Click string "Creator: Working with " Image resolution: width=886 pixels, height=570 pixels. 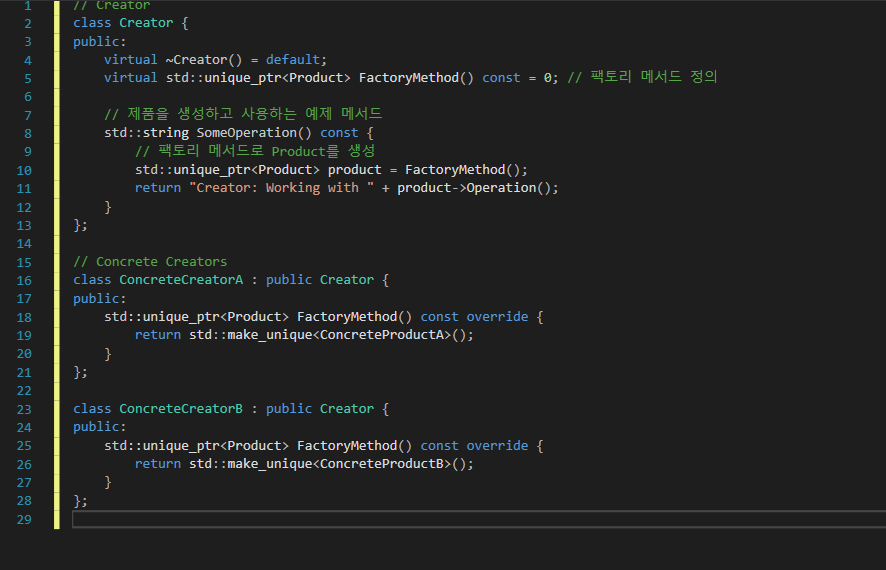pyautogui.click(x=281, y=188)
